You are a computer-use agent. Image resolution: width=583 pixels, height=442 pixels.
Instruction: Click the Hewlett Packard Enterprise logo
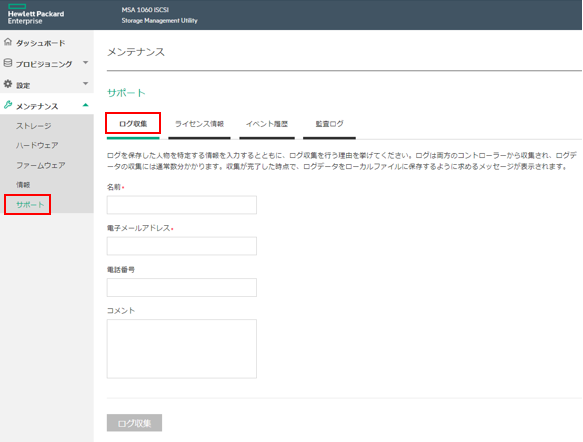pyautogui.click(x=36, y=14)
